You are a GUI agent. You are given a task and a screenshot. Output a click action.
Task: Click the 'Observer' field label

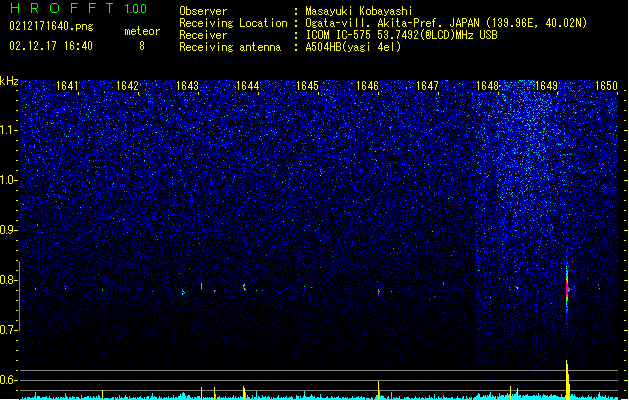(x=203, y=11)
